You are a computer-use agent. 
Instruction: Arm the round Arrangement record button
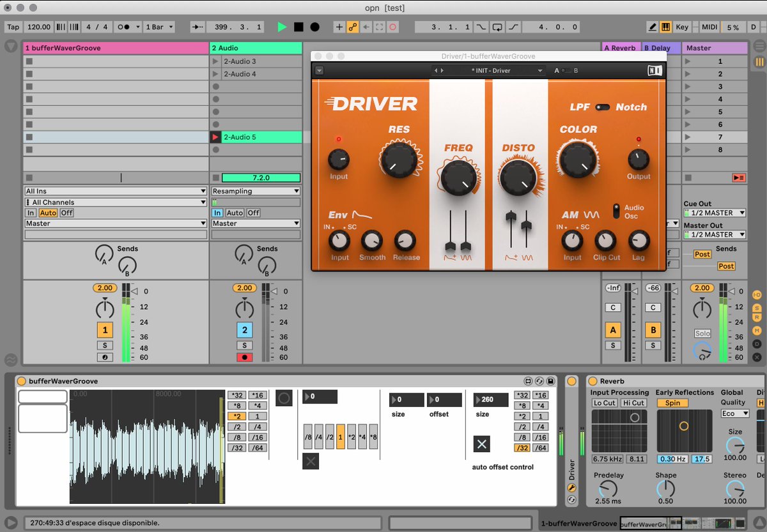[x=314, y=27]
